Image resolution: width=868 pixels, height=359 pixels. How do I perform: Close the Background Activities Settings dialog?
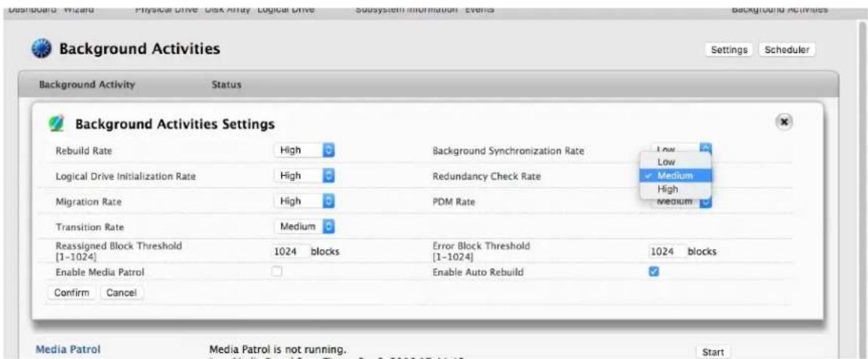[x=784, y=121]
